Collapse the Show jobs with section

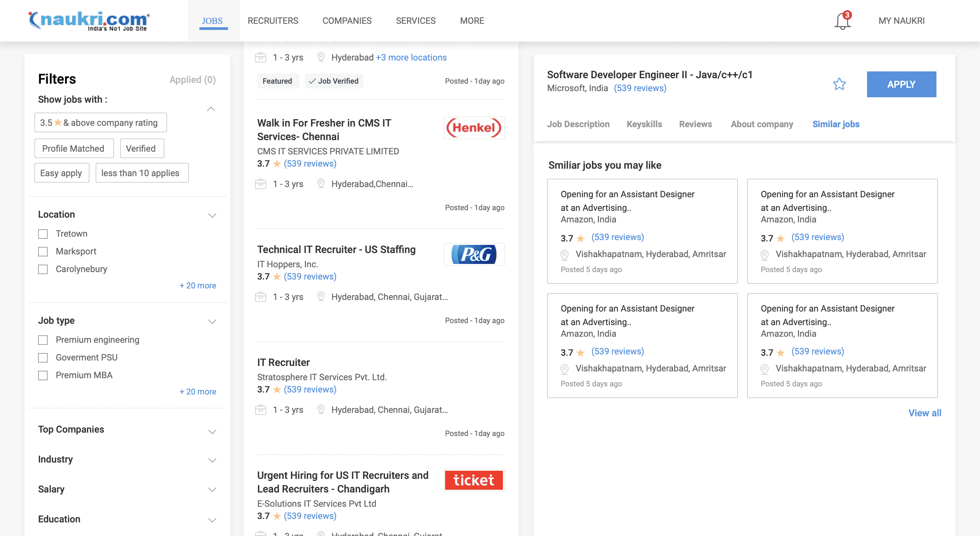[x=211, y=109]
